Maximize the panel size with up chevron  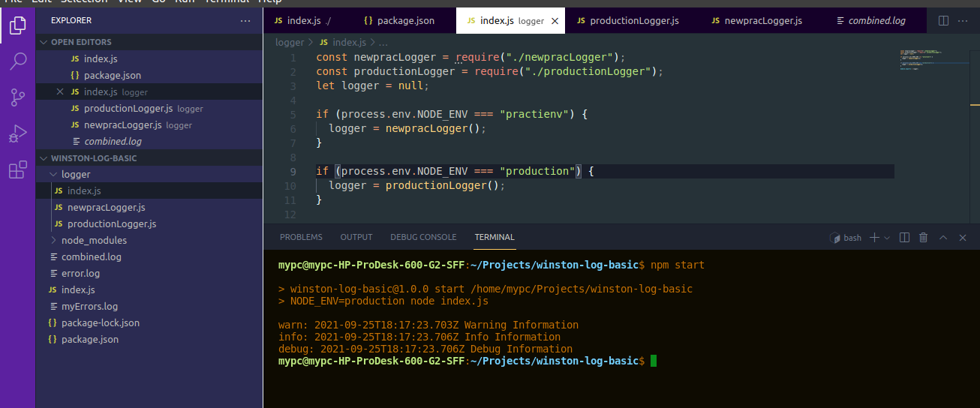(x=943, y=238)
